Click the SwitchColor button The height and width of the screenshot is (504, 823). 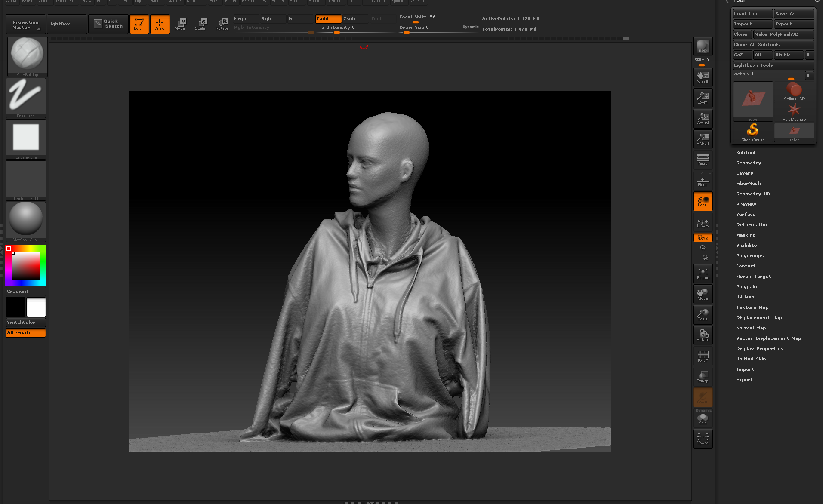[26, 323]
